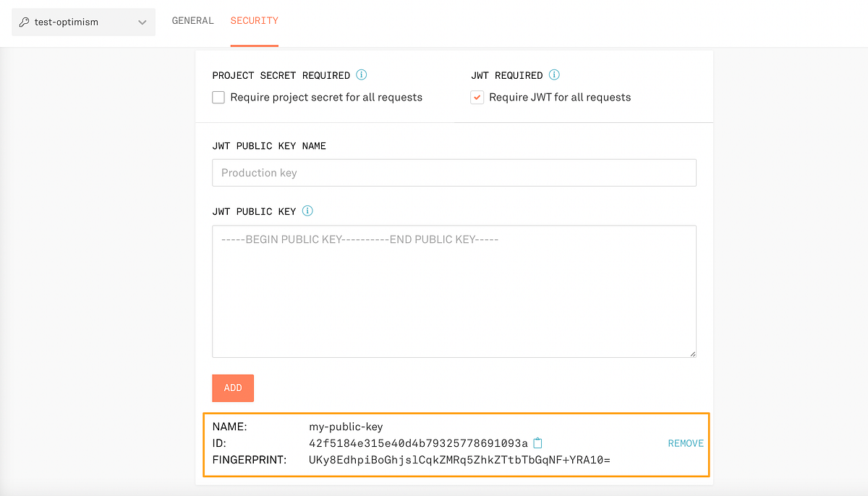Uncheck Require JWT for all requests
This screenshot has height=496, width=868.
point(477,98)
